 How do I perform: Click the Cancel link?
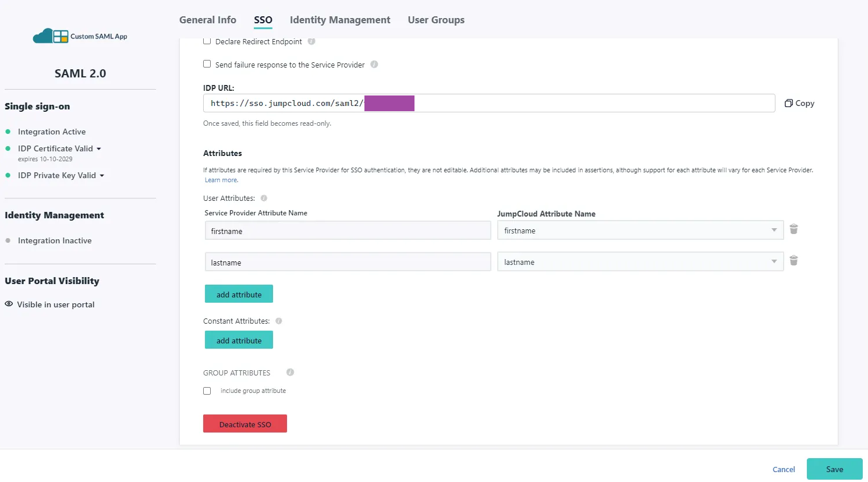click(784, 469)
